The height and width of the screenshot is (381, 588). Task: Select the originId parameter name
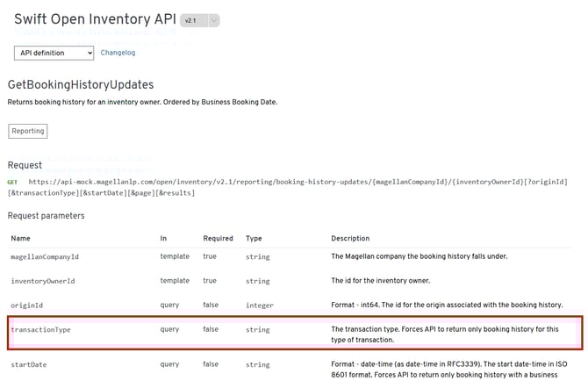pyautogui.click(x=26, y=305)
